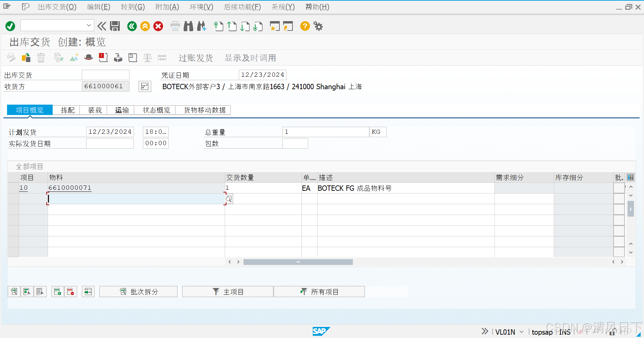Viewport: 644px width, 338px height.
Task: Select row selector for item 10
Action: tap(13, 188)
